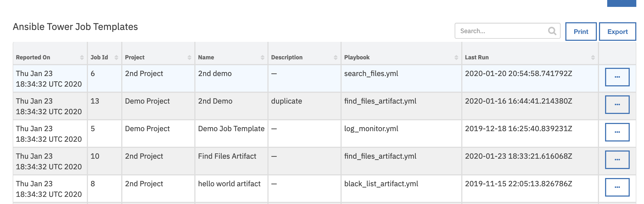Click find_files_artifact.yml in Job Id 13 row
This screenshot has width=644, height=204.
(x=401, y=106)
